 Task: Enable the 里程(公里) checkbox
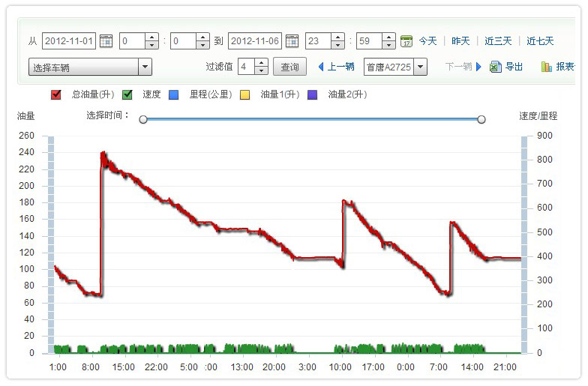pos(174,94)
